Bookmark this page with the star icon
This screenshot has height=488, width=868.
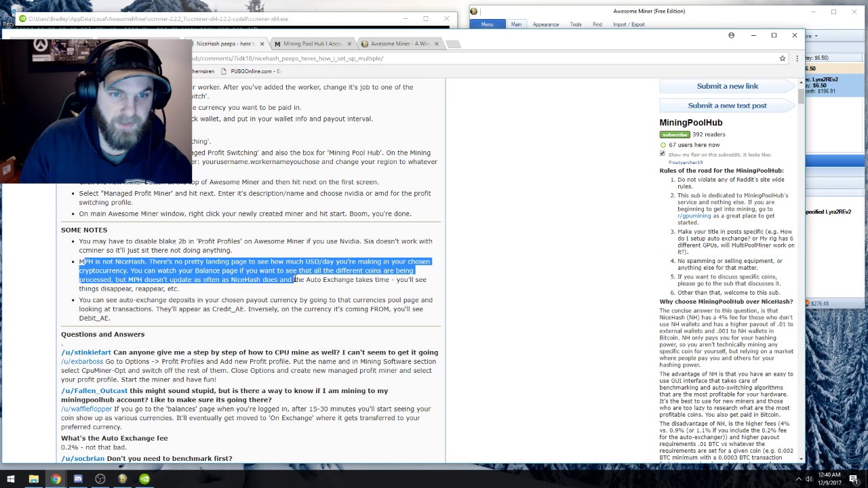click(782, 58)
